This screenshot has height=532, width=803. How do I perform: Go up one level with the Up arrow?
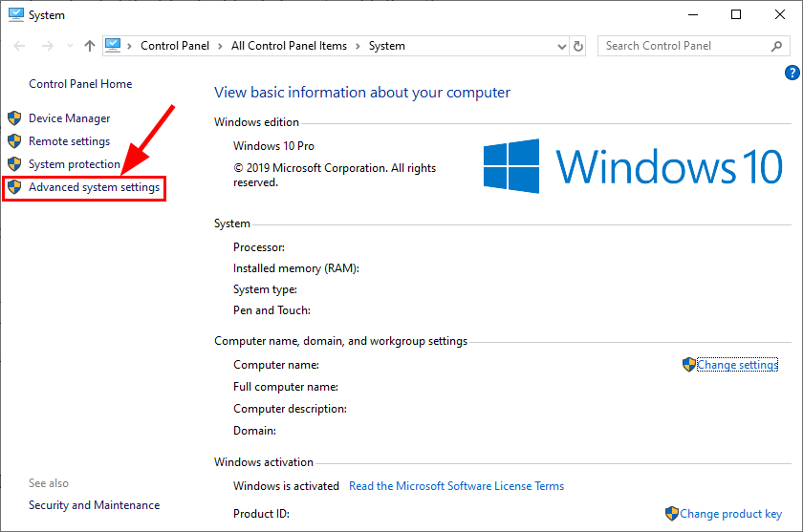click(89, 46)
